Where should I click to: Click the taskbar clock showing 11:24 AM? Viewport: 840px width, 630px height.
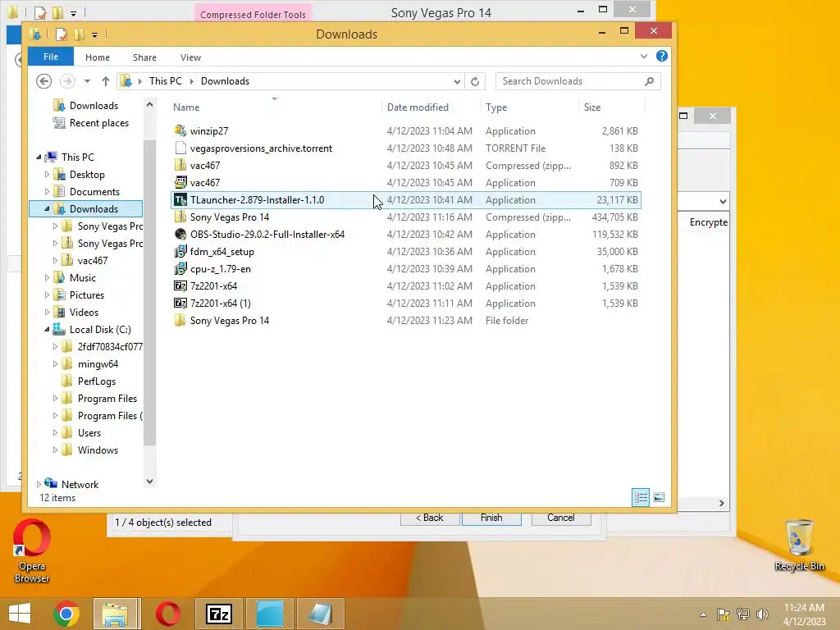804,614
